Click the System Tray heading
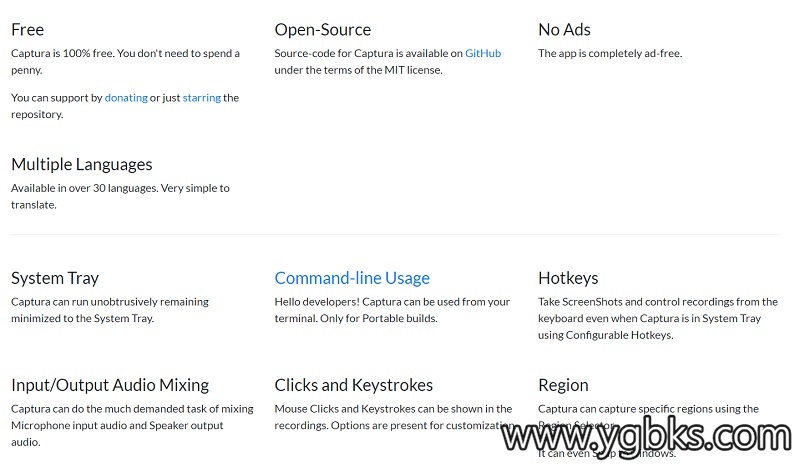The height and width of the screenshot is (473, 800). [55, 278]
